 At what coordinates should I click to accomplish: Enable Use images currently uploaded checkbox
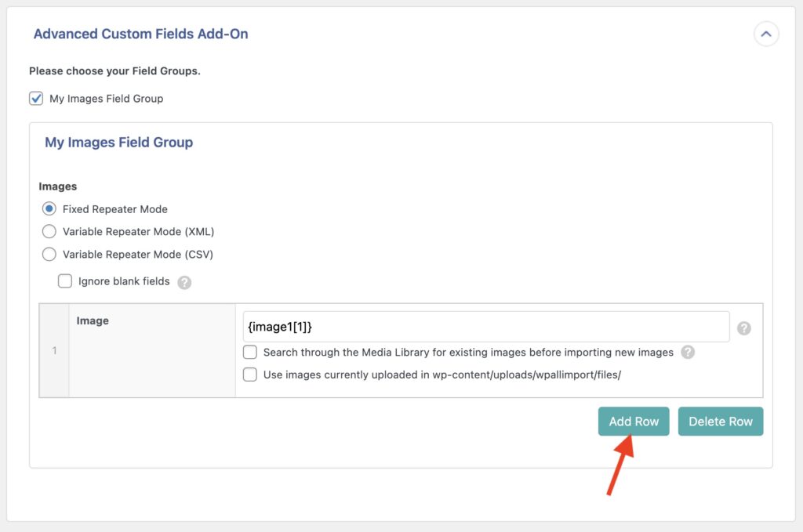[250, 375]
